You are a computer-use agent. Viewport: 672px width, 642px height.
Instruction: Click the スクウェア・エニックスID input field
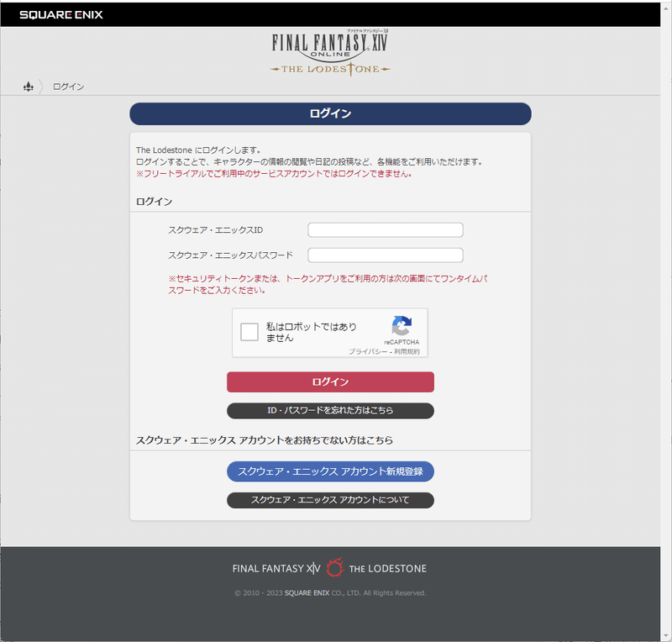[386, 229]
